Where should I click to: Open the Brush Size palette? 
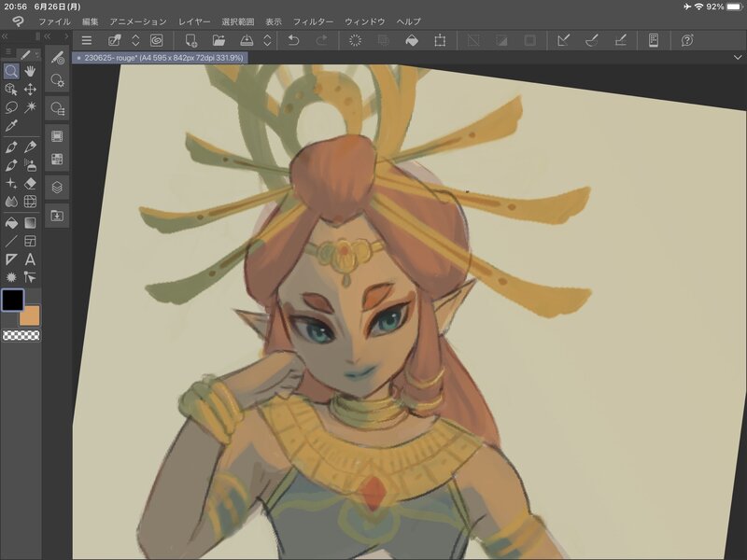[57, 109]
